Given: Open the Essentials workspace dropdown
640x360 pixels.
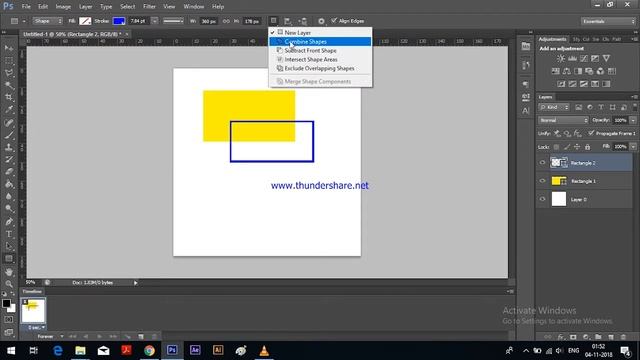Looking at the screenshot, I should 608,21.
